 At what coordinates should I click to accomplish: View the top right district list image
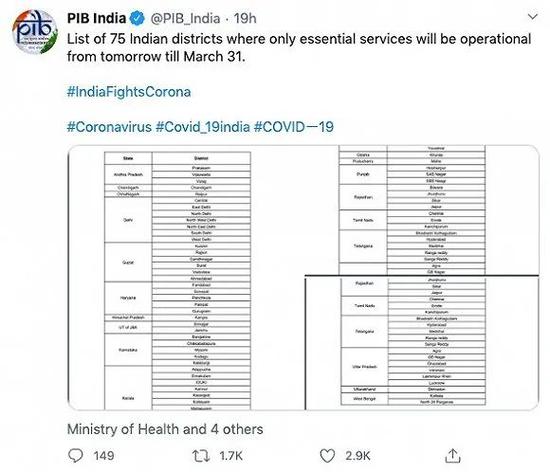(x=422, y=210)
